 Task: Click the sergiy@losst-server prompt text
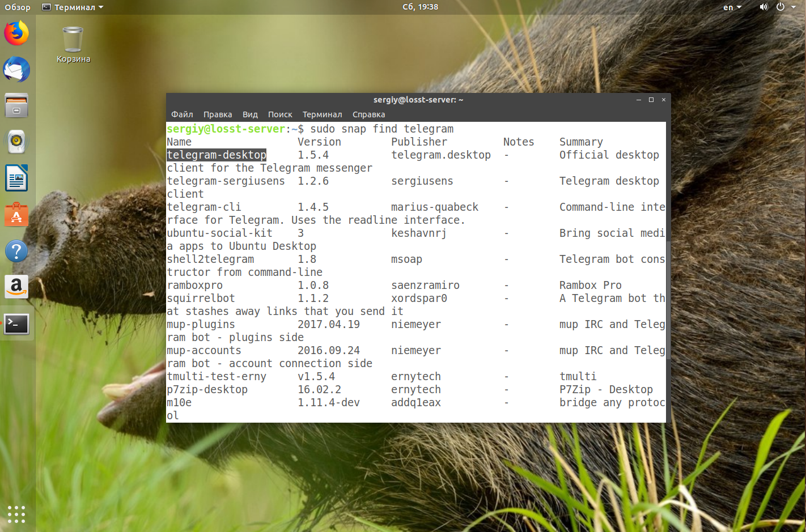point(226,129)
